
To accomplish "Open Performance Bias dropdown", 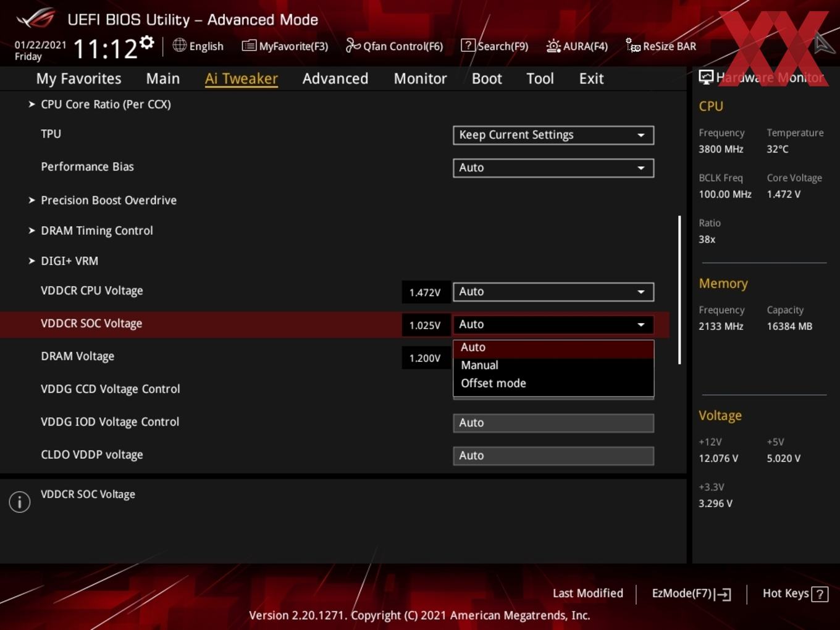I will (553, 168).
